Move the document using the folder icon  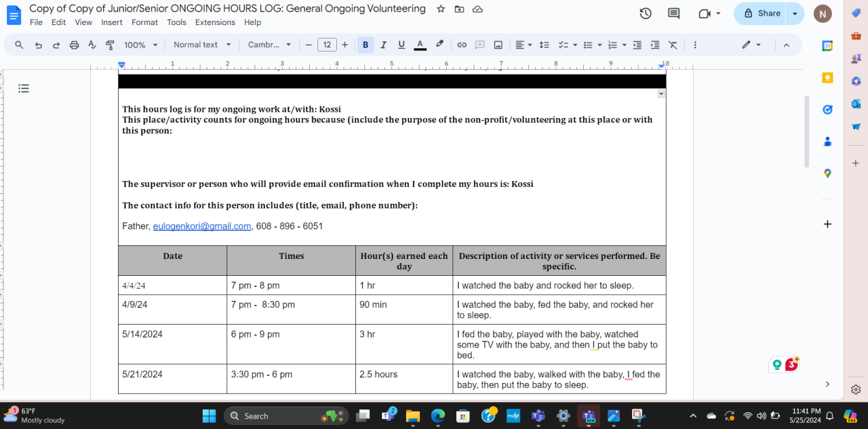click(x=459, y=9)
